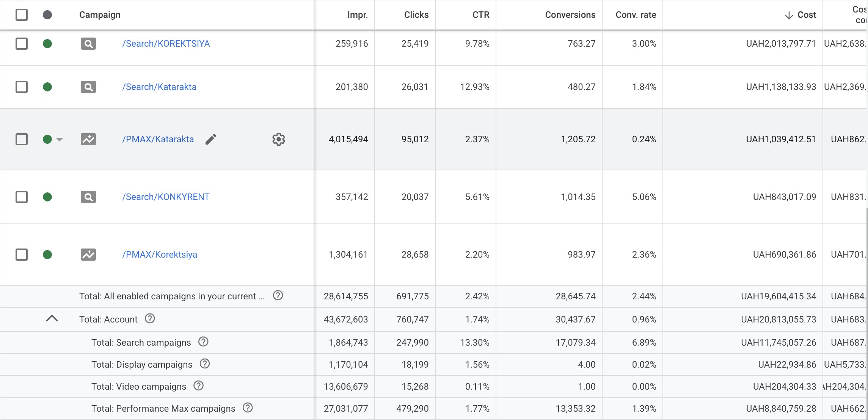This screenshot has height=420, width=868.
Task: Open the /PMAX/Korektsiya campaign link
Action: pos(160,255)
